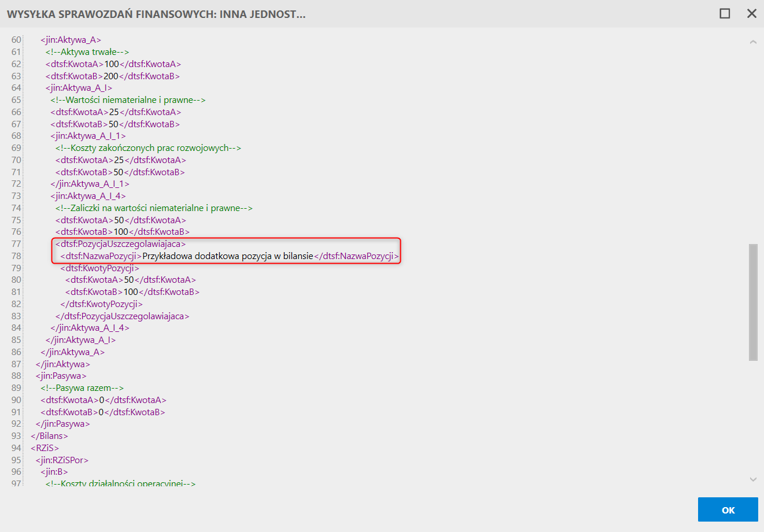Viewport: 764px width, 532px height.
Task: Click the opening tag jin:Aktywa_A on line 60
Action: click(71, 40)
